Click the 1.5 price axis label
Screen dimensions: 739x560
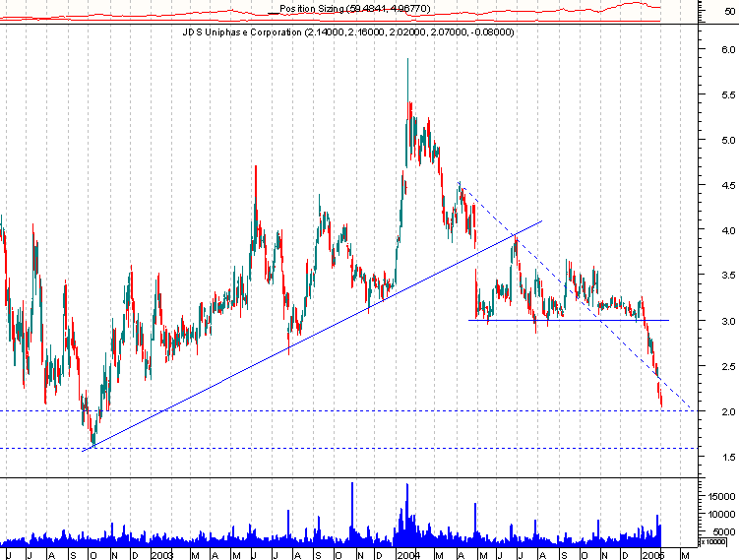[x=728, y=457]
